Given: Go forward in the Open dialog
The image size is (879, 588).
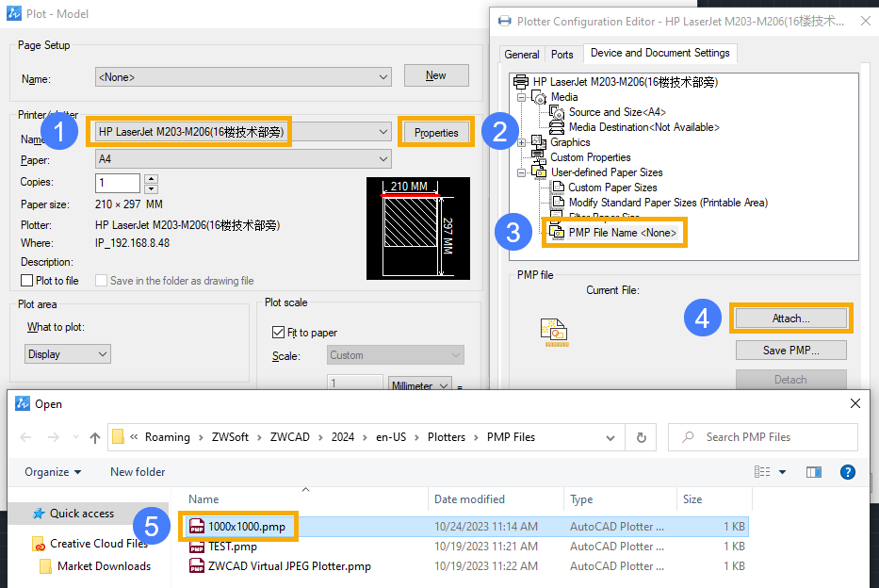Looking at the screenshot, I should (54, 437).
